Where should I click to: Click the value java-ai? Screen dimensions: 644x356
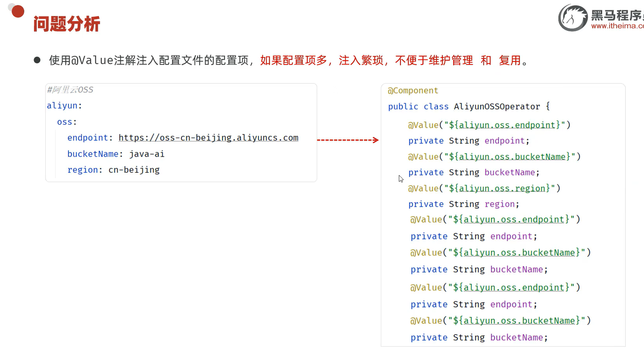coord(147,154)
